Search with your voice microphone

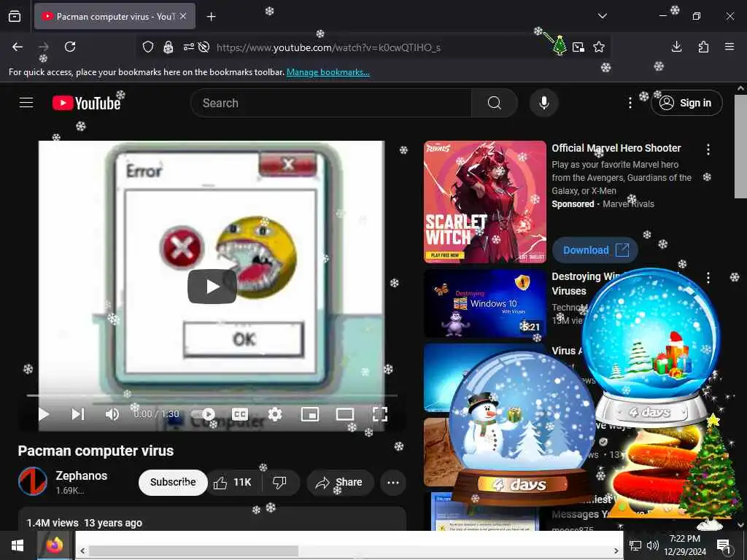pos(543,103)
